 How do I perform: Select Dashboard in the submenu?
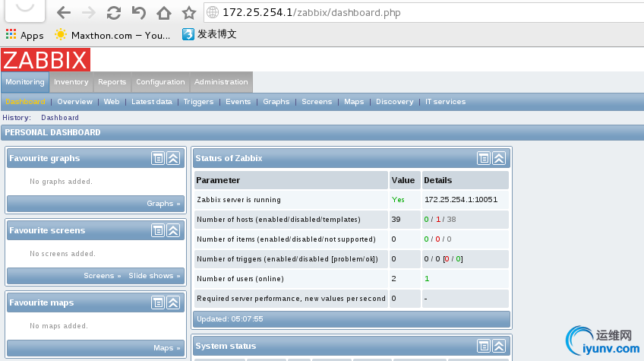tap(25, 102)
